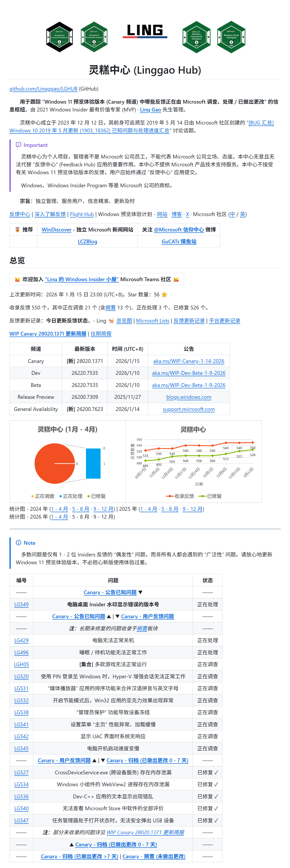Click the black Management Community Influencer badge
The height and width of the screenshot is (868, 290).
click(x=60, y=37)
